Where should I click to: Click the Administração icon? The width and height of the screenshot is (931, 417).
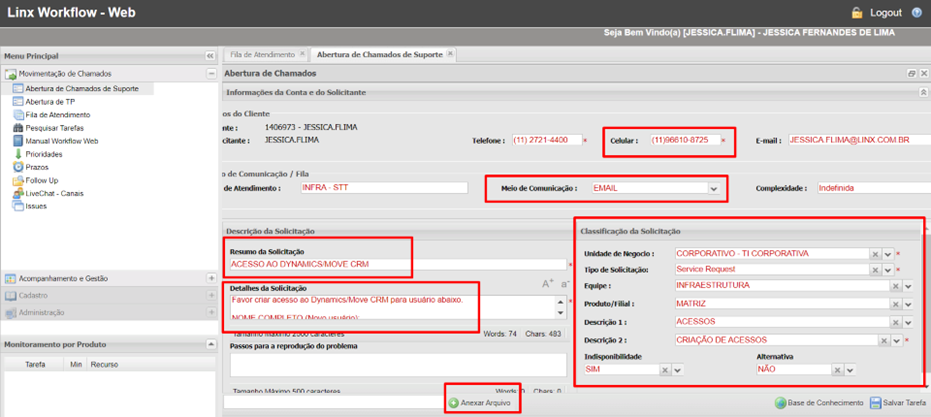coord(11,312)
